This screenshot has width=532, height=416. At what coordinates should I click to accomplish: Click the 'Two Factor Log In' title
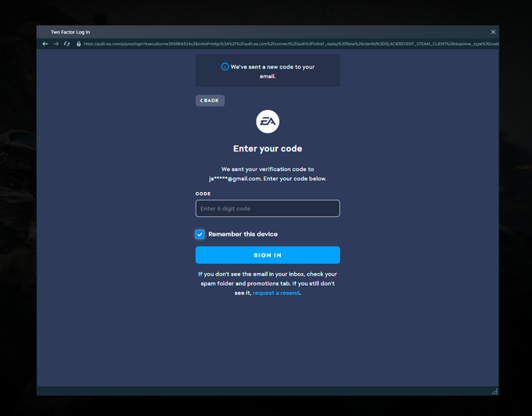70,32
